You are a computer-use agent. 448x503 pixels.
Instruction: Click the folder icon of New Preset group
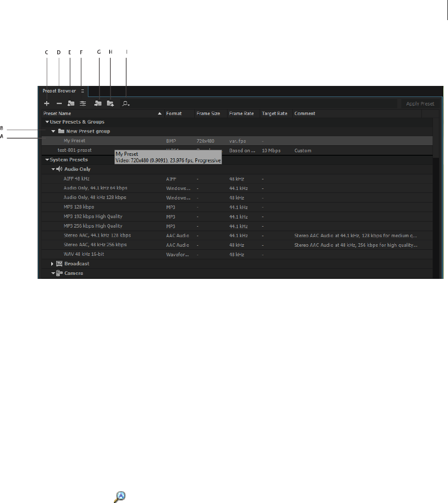point(61,131)
